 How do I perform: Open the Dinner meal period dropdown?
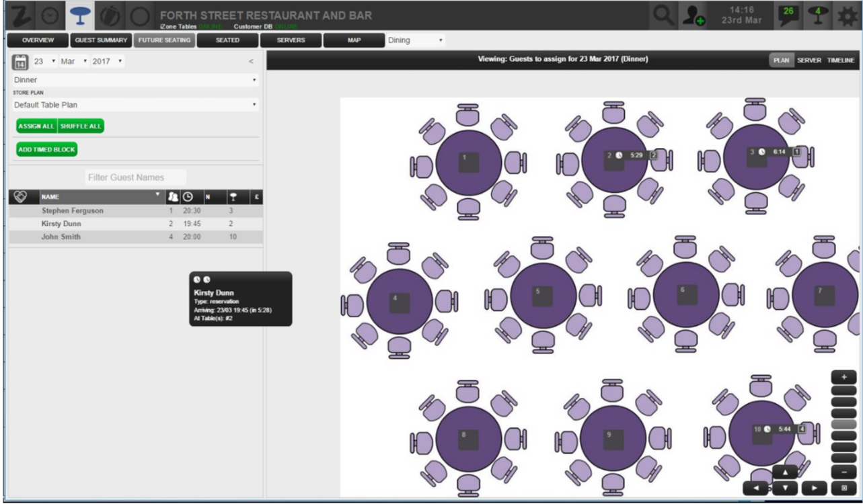[135, 80]
